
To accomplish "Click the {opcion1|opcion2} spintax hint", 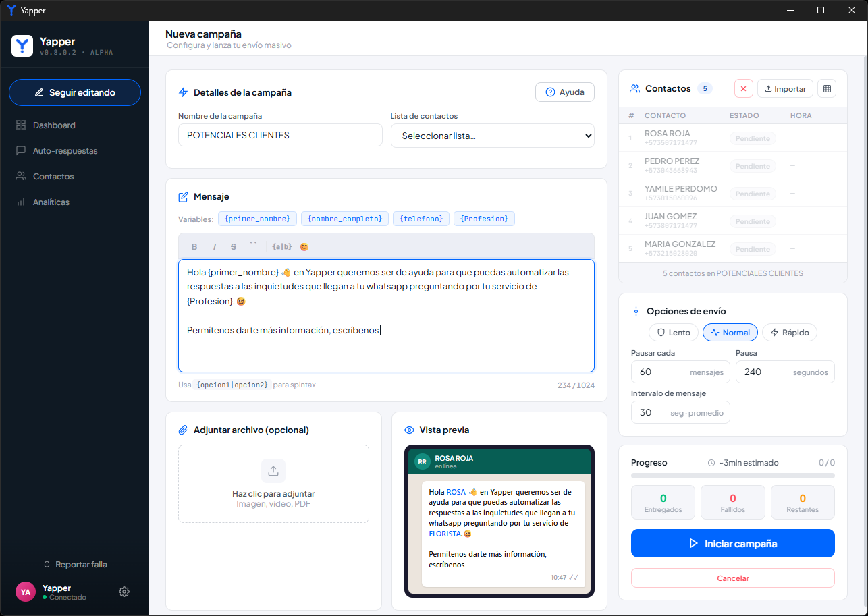I will tap(233, 385).
